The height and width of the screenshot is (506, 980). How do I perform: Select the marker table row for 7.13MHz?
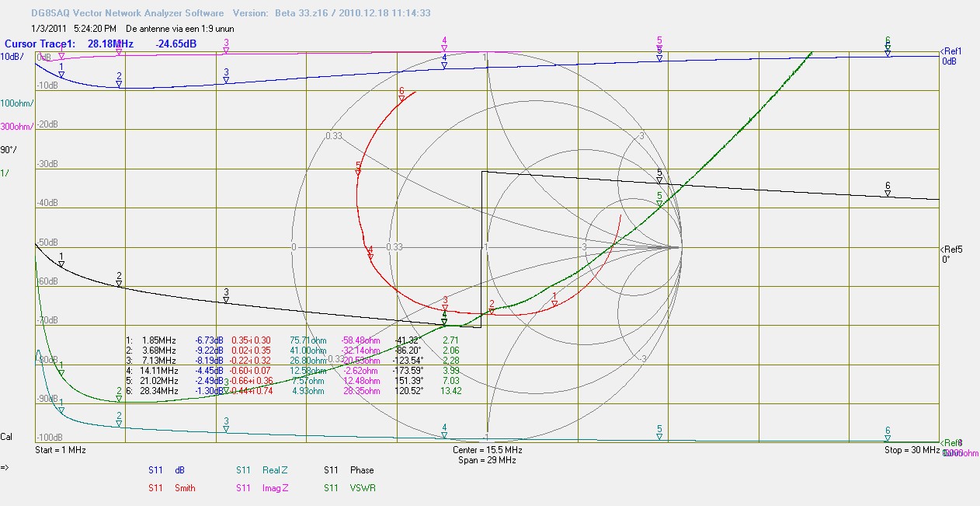(x=292, y=361)
